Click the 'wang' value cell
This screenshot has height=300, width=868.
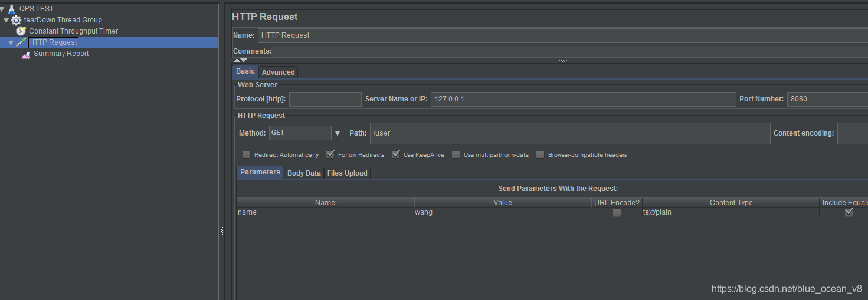(503, 212)
